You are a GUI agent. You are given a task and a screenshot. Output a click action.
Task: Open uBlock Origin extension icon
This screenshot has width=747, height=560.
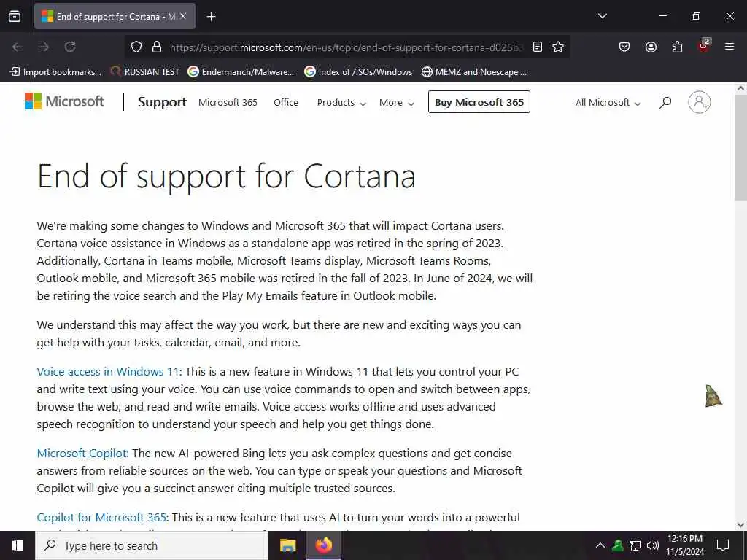point(704,46)
